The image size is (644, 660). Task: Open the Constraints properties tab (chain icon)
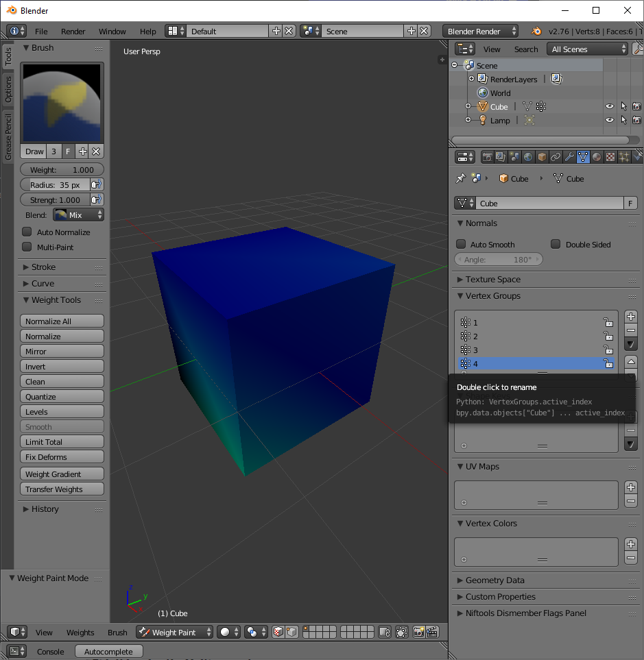coord(555,157)
